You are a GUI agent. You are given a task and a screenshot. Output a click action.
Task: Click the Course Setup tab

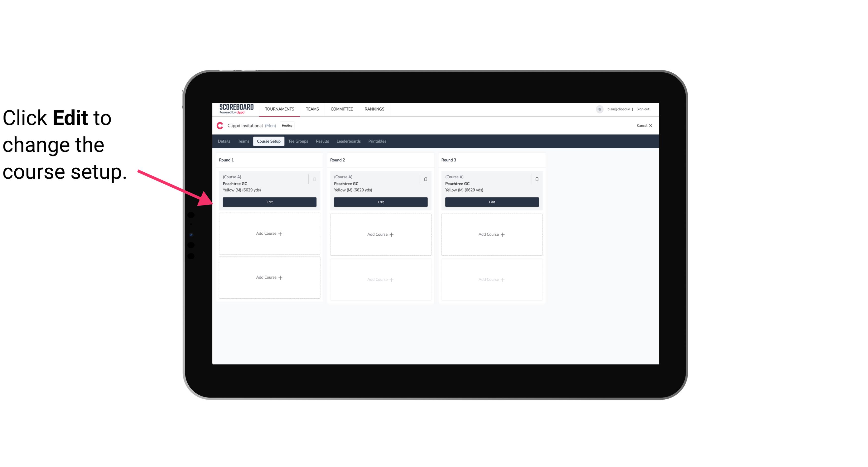268,141
